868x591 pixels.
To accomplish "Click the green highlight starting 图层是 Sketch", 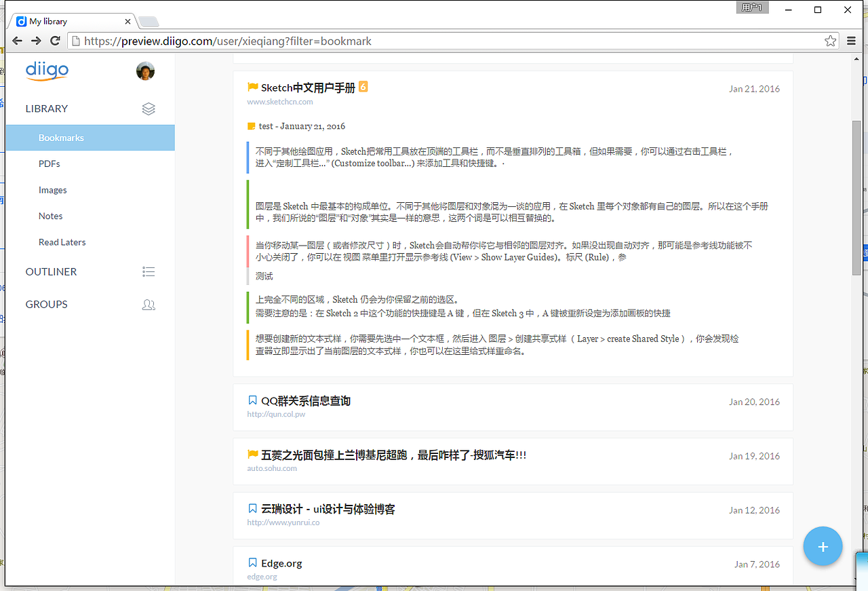I will tap(512, 212).
